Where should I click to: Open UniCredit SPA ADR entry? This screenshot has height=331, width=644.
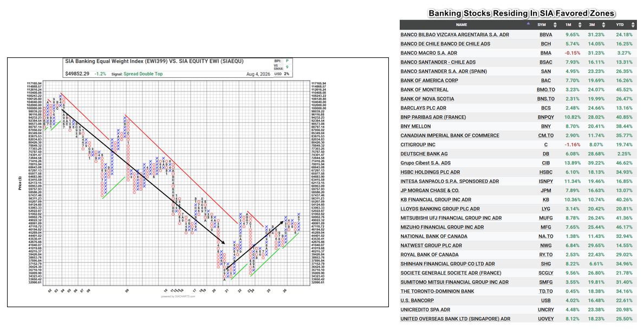[425, 310]
